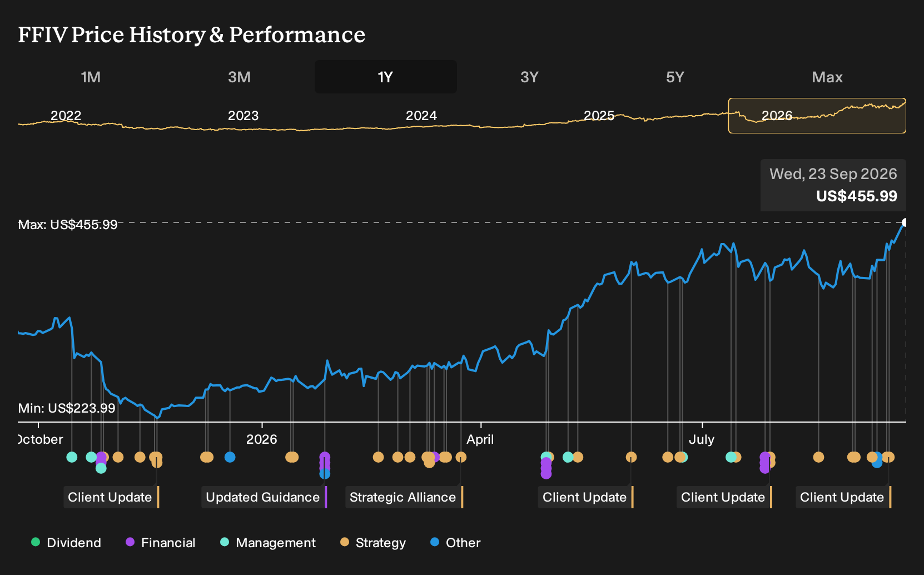Viewport: 924px width, 575px height.
Task: Toggle the Management legend filter
Action: tap(268, 542)
